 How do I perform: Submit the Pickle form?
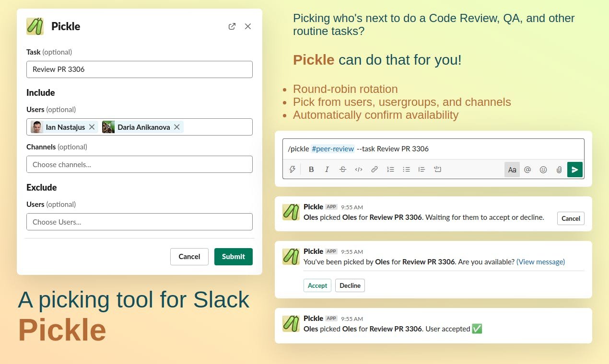pyautogui.click(x=234, y=257)
